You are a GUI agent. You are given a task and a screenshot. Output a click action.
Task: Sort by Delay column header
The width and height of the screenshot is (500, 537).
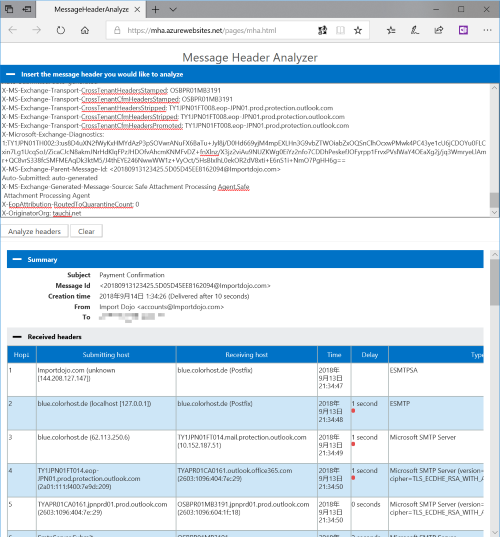[370, 355]
